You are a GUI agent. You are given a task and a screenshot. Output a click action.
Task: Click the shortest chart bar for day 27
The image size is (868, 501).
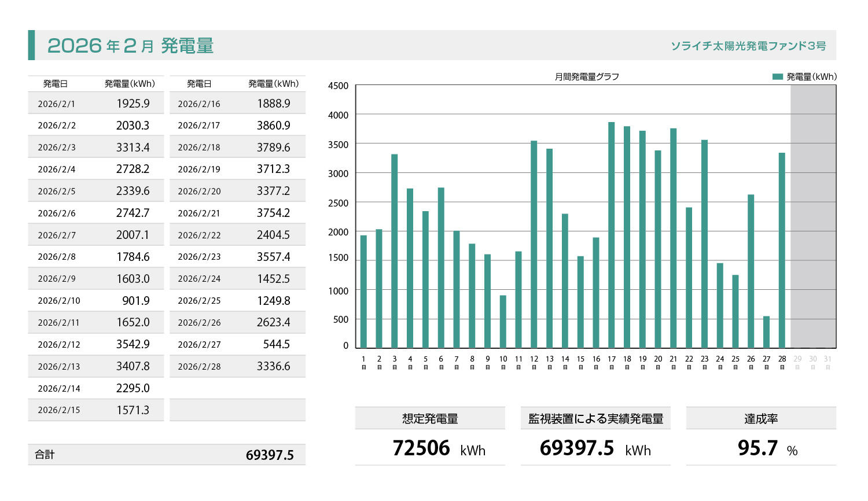click(766, 332)
